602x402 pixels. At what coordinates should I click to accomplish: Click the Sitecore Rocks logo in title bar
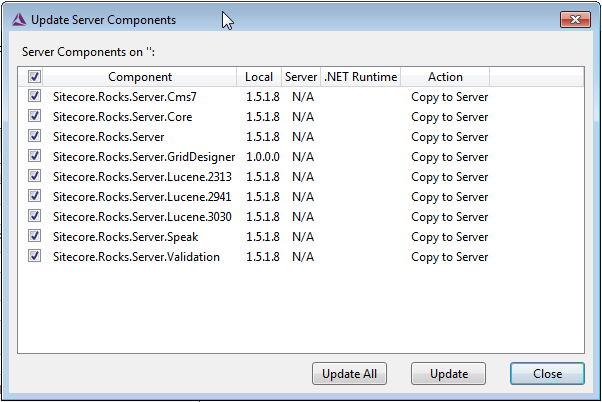click(18, 20)
